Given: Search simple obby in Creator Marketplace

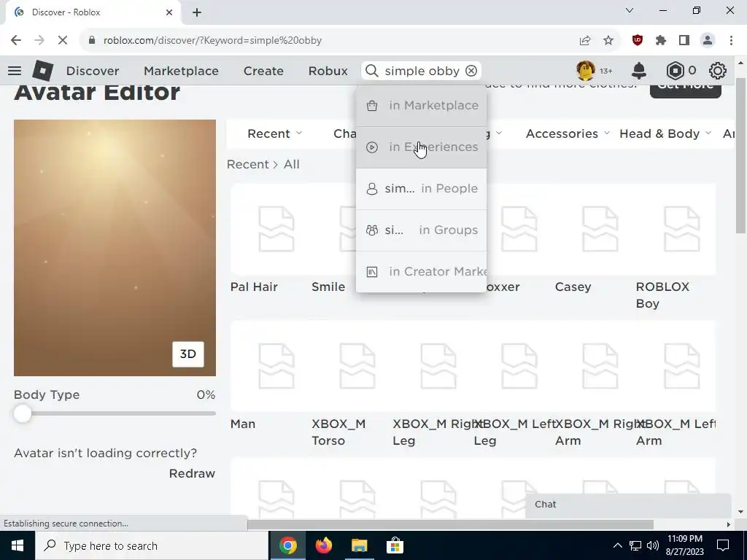Looking at the screenshot, I should 421,271.
